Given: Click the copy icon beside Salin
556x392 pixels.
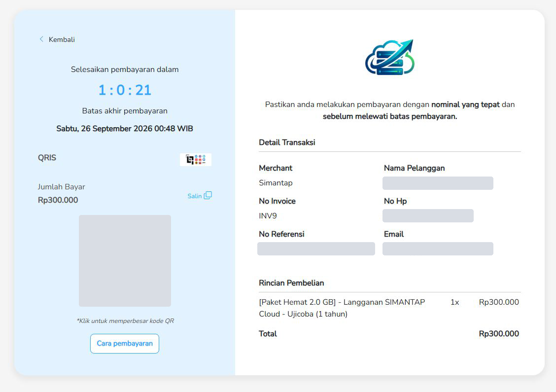Looking at the screenshot, I should click(208, 195).
